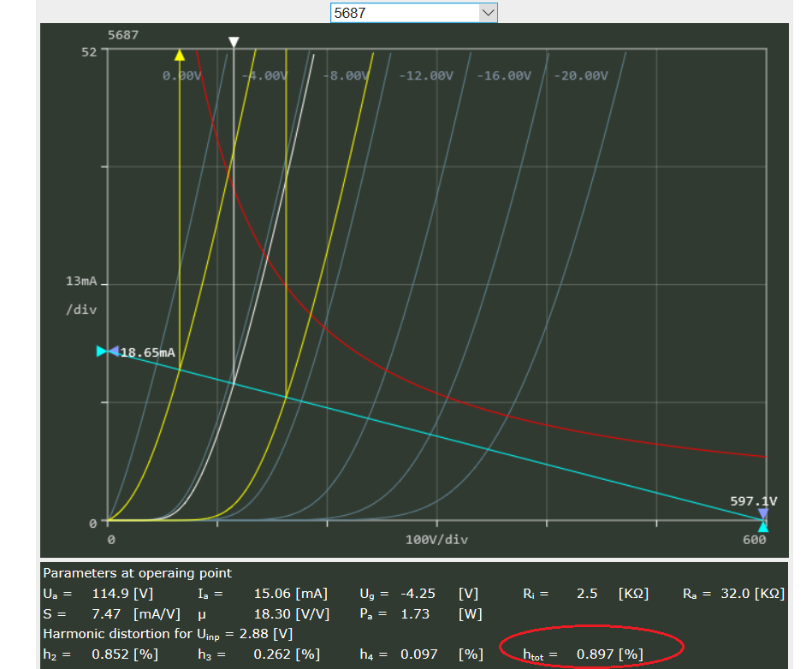The height and width of the screenshot is (669, 812).
Task: Click the Ug value -4.25
Action: (418, 594)
